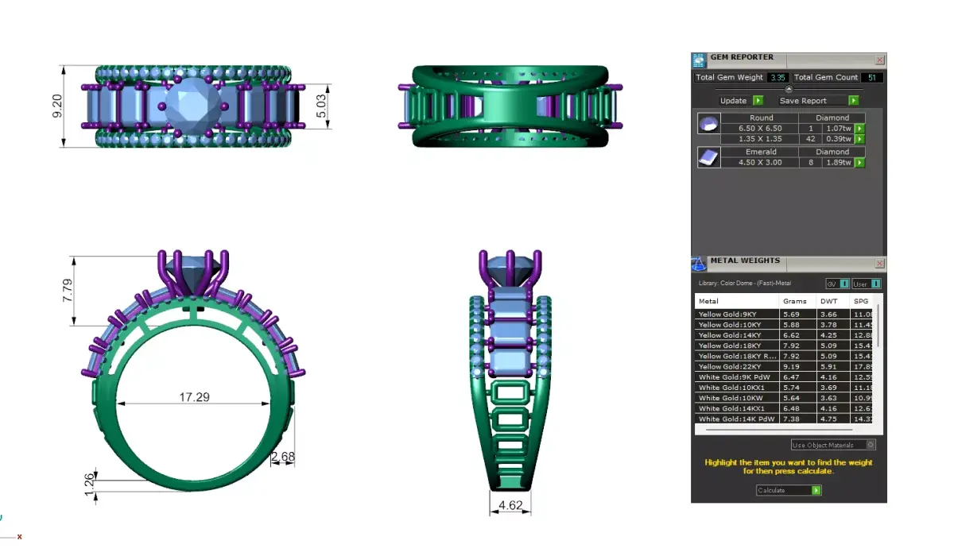
Task: Click the SPG column header
Action: click(x=863, y=301)
